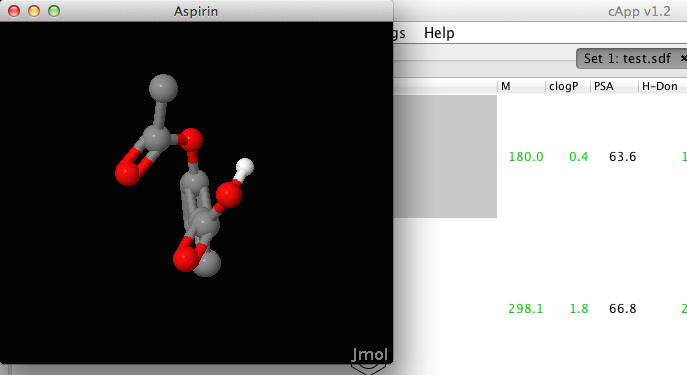Click the Aspirin window title bar
The image size is (687, 375).
click(x=196, y=11)
